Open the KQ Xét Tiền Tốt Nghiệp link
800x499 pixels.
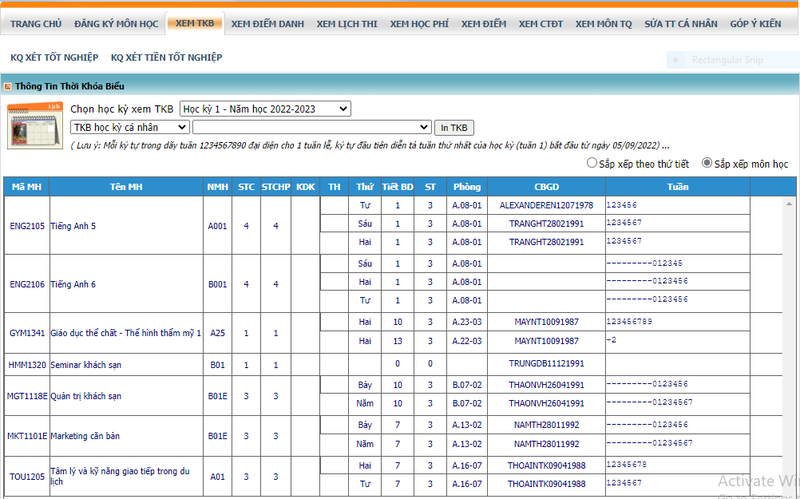click(166, 58)
